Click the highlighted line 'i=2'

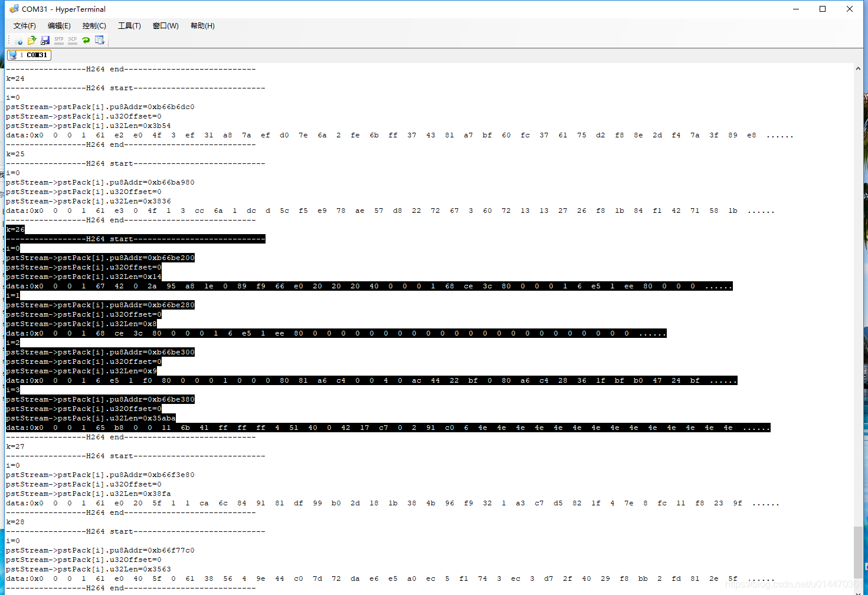(13, 343)
